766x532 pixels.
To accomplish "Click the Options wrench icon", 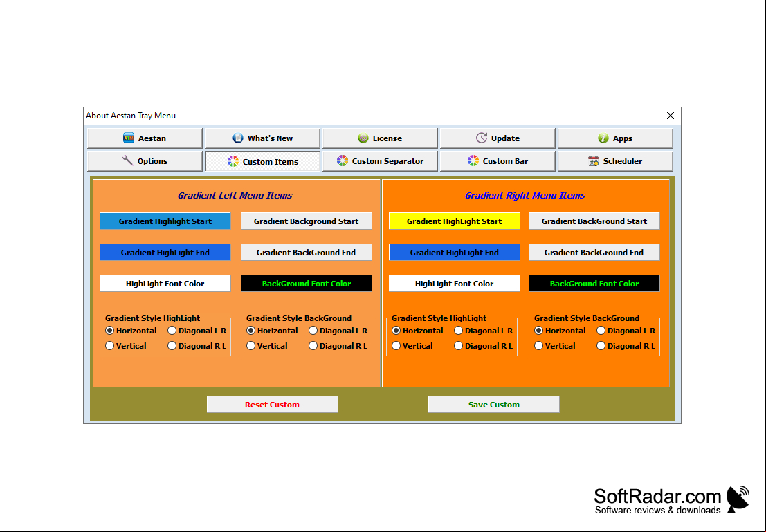I will point(127,160).
